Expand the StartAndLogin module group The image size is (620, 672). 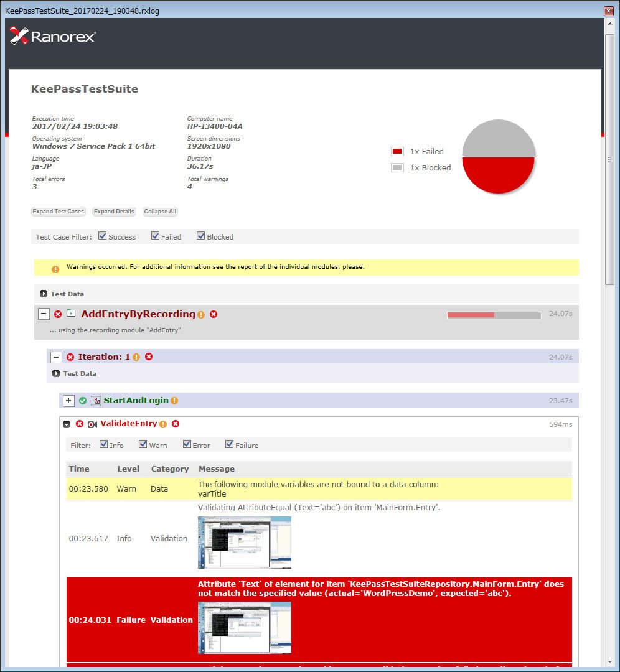point(68,401)
